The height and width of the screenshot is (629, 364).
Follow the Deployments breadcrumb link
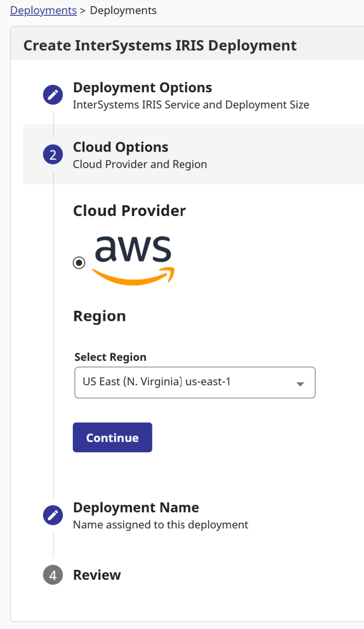point(43,10)
